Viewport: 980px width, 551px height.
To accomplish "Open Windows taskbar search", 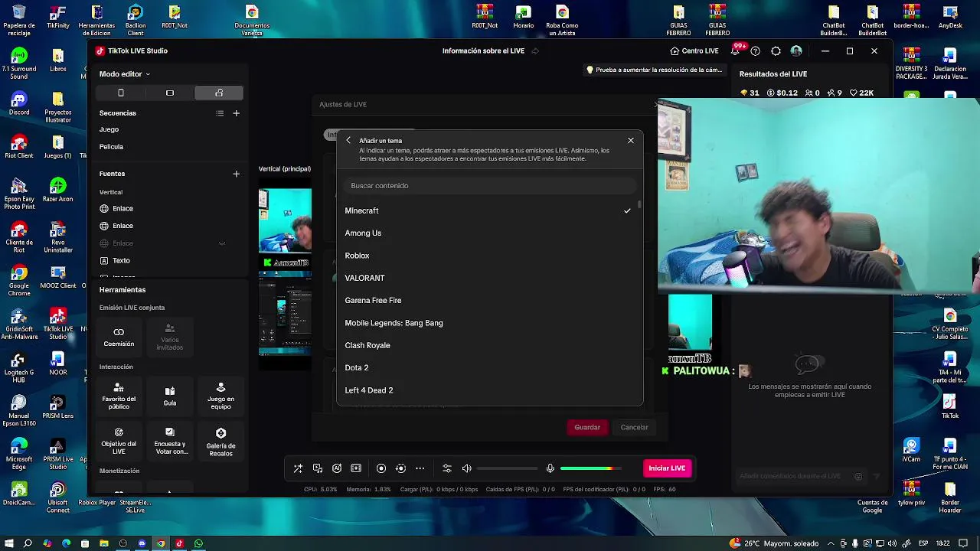I will (x=28, y=543).
